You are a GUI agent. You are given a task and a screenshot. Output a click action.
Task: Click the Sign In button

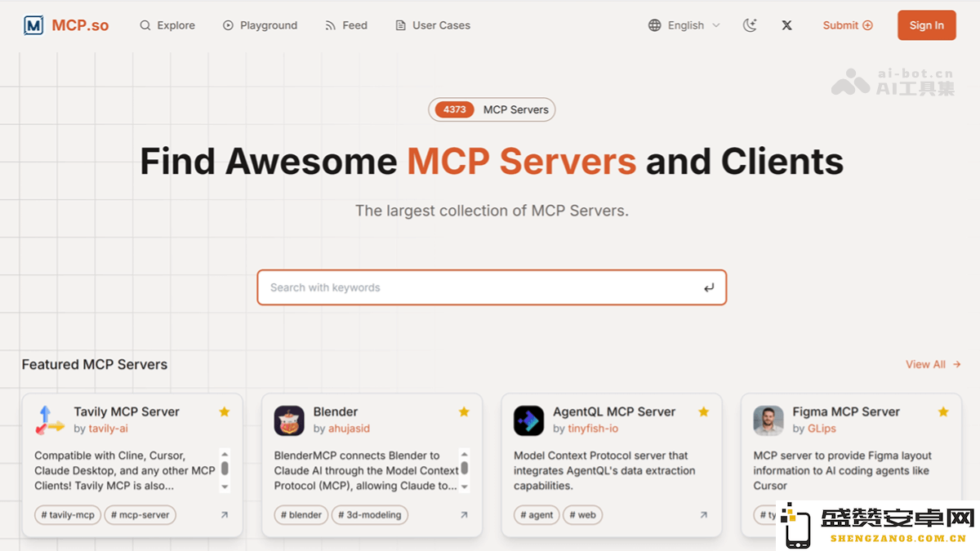pyautogui.click(x=927, y=25)
